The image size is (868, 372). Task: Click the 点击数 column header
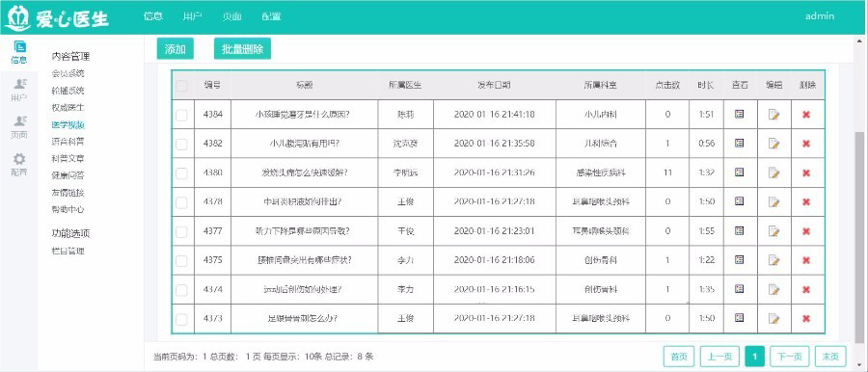[667, 85]
